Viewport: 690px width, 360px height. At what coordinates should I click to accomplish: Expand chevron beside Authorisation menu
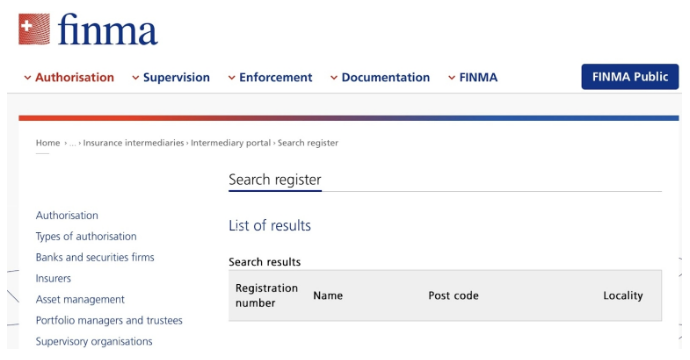pyautogui.click(x=27, y=78)
